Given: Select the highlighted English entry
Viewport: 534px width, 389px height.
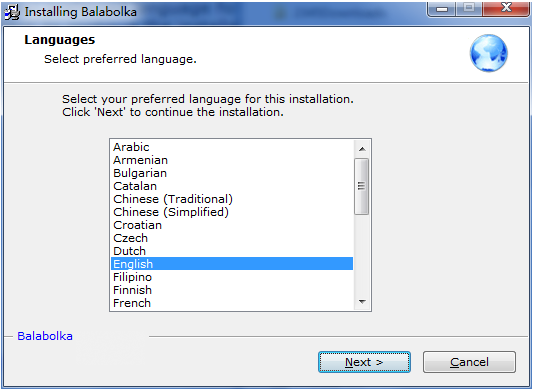Looking at the screenshot, I should coord(232,264).
